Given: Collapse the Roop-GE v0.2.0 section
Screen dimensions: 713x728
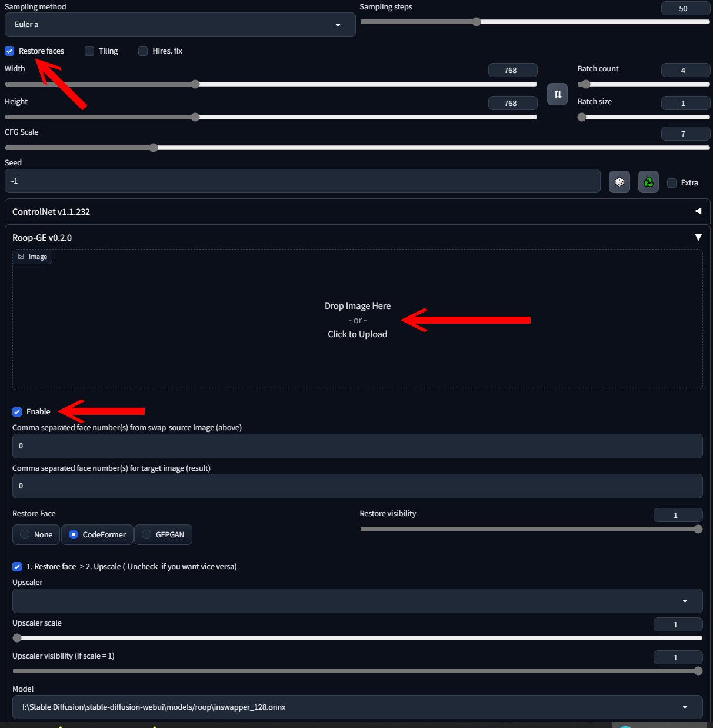Looking at the screenshot, I should click(x=698, y=237).
